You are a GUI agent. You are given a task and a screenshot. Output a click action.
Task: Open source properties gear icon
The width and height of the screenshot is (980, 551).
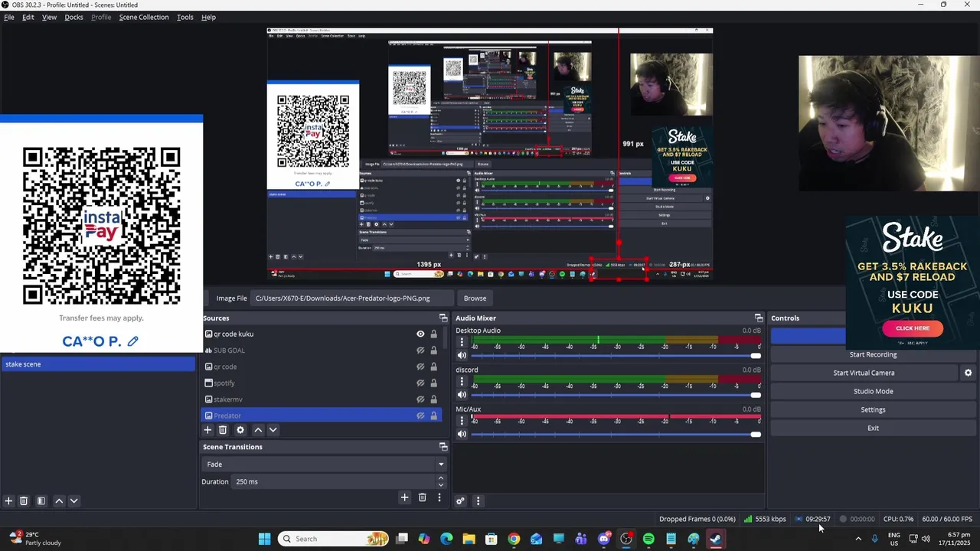point(240,430)
